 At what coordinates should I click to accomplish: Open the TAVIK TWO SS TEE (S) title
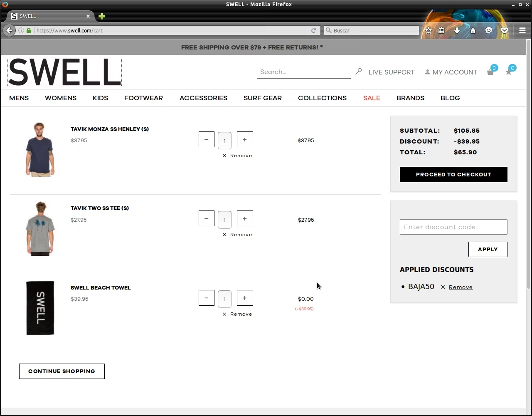tap(100, 208)
